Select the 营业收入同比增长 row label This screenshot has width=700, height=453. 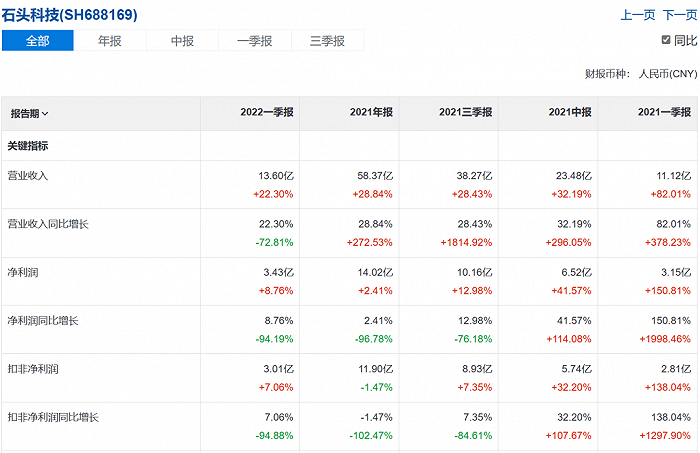click(x=48, y=224)
